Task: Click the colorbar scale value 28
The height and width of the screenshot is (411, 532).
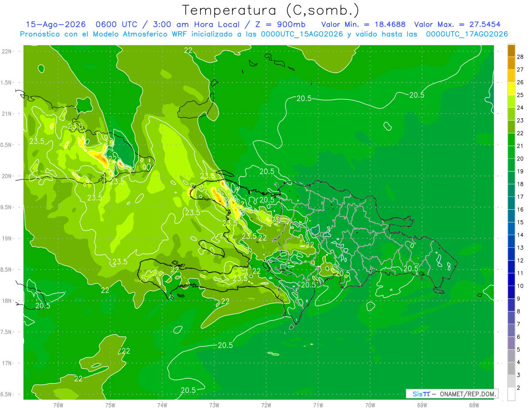Action: click(520, 57)
